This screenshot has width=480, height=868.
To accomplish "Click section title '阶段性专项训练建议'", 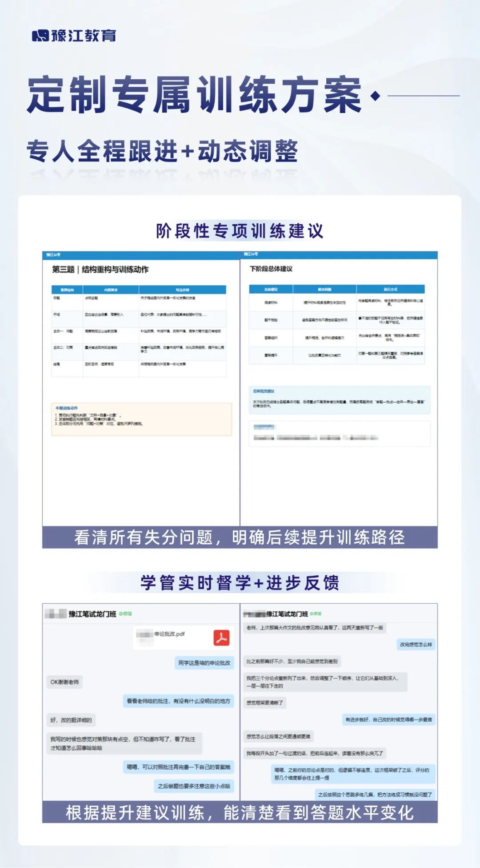I will pos(240,231).
